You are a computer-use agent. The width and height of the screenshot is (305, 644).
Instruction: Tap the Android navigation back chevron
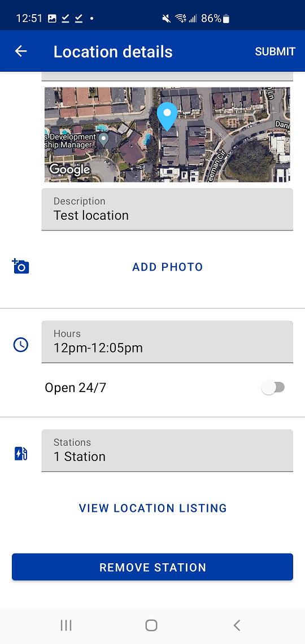(x=237, y=625)
